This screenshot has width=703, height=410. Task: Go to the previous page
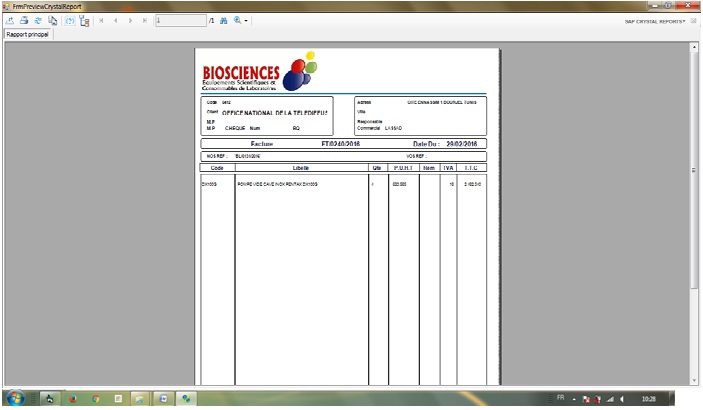click(x=116, y=21)
